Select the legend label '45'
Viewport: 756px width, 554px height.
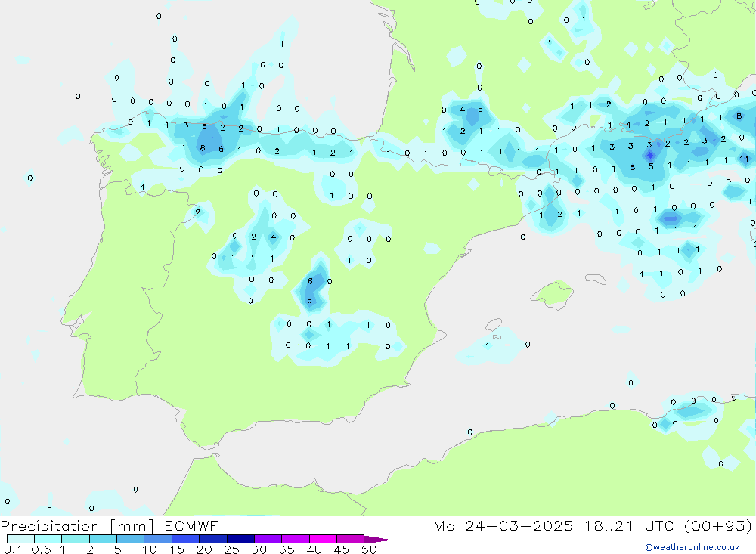click(342, 549)
